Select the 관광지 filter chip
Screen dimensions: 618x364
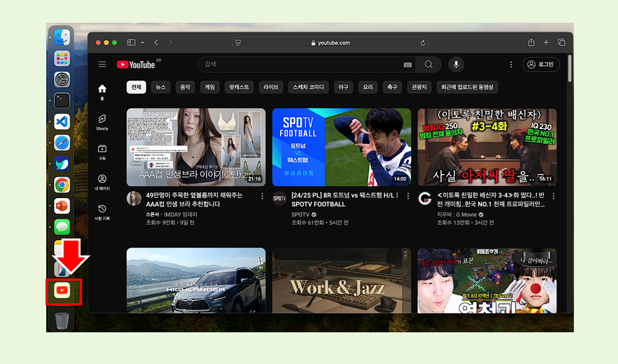(419, 87)
